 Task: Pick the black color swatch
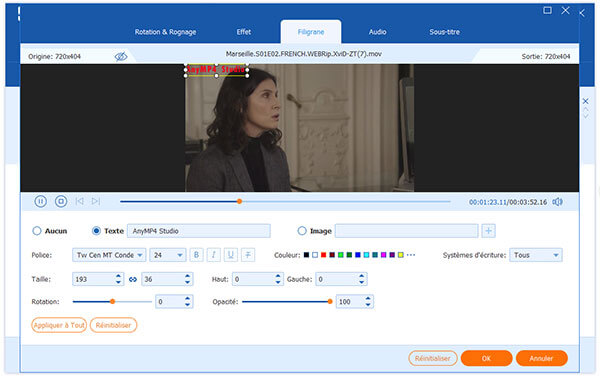(x=306, y=255)
